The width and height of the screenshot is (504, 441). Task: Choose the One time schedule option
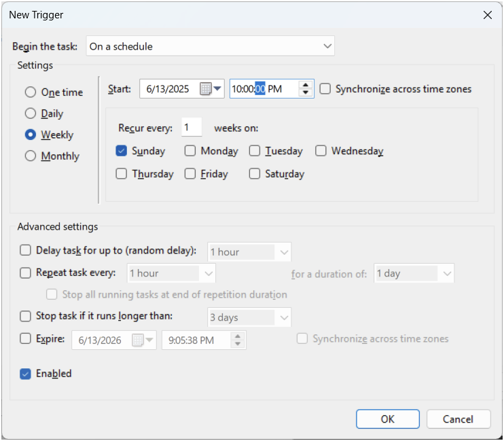point(31,92)
